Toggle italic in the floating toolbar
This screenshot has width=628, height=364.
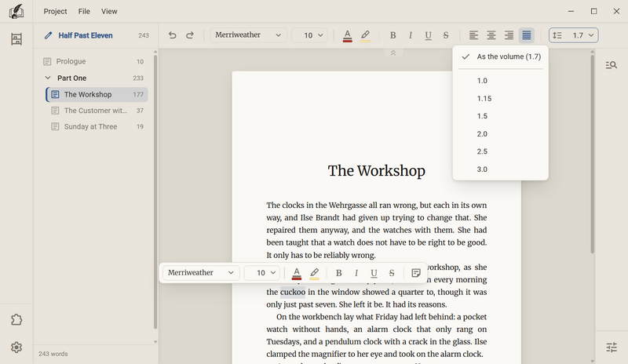click(x=356, y=273)
